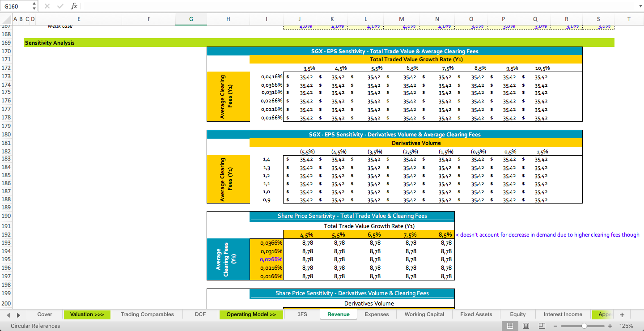Select column G header
Image resolution: width=644 pixels, height=331 pixels.
point(191,19)
